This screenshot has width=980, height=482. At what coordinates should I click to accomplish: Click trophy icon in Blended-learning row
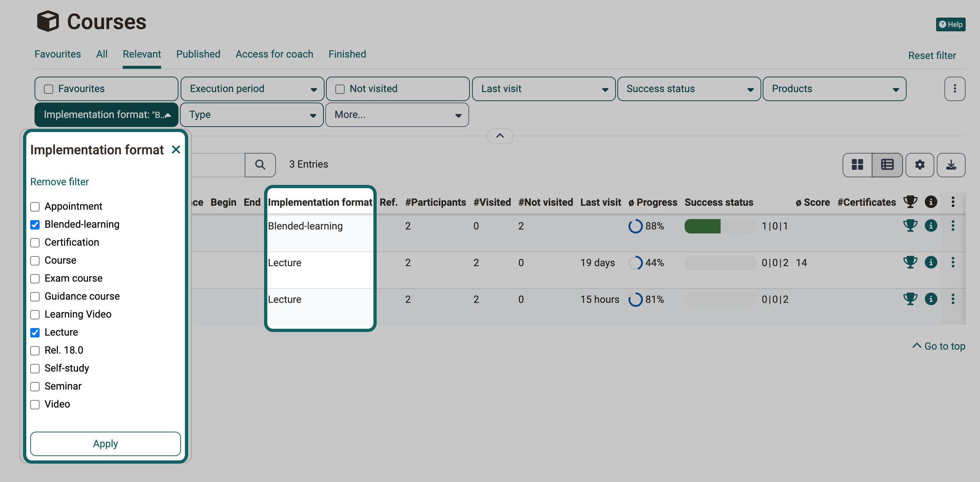910,226
